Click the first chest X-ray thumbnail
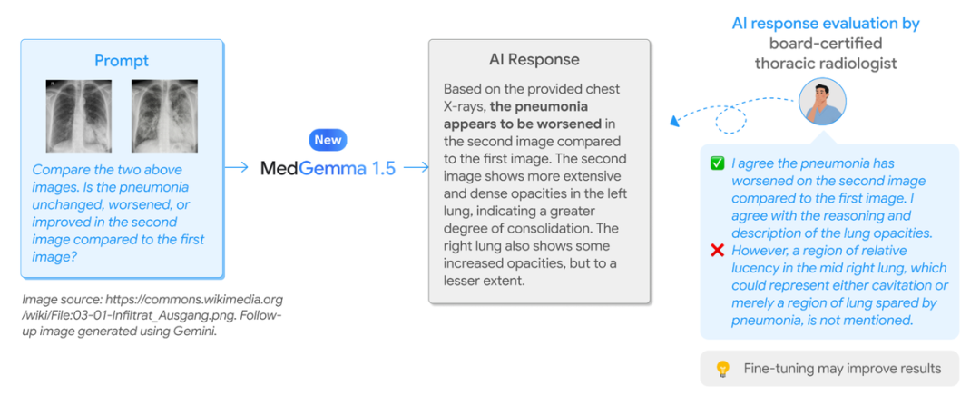The image size is (980, 416). [x=79, y=115]
